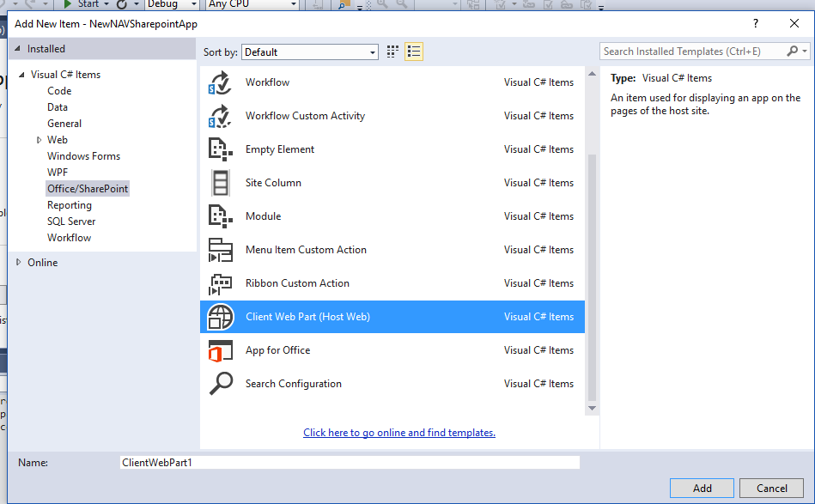Image resolution: width=815 pixels, height=504 pixels.
Task: Click the Name input field
Action: click(350, 463)
